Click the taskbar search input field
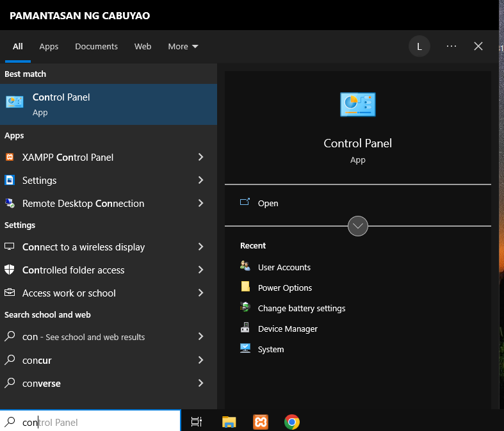 point(90,421)
